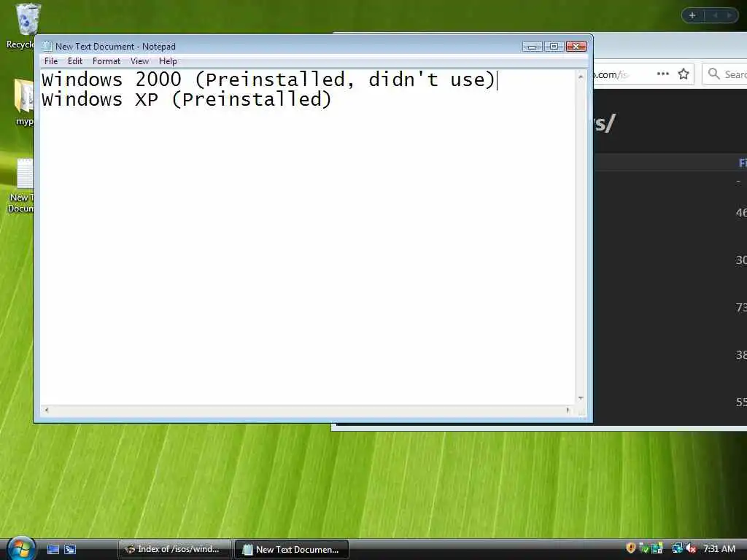Click the Firefox address bar URL text
This screenshot has height=560, width=747.
pos(612,74)
